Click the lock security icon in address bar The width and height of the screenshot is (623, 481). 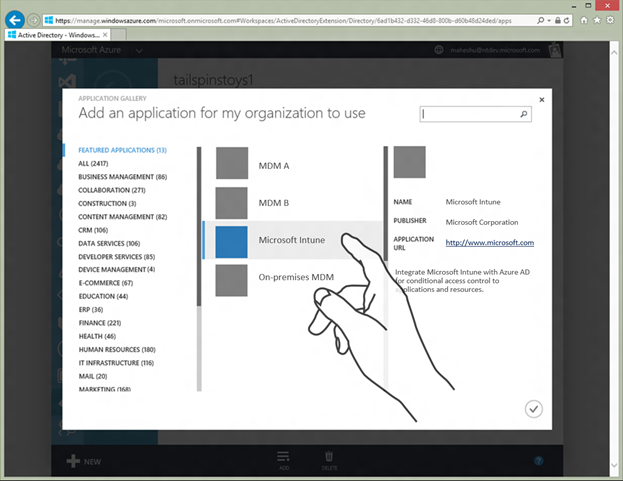pyautogui.click(x=558, y=20)
